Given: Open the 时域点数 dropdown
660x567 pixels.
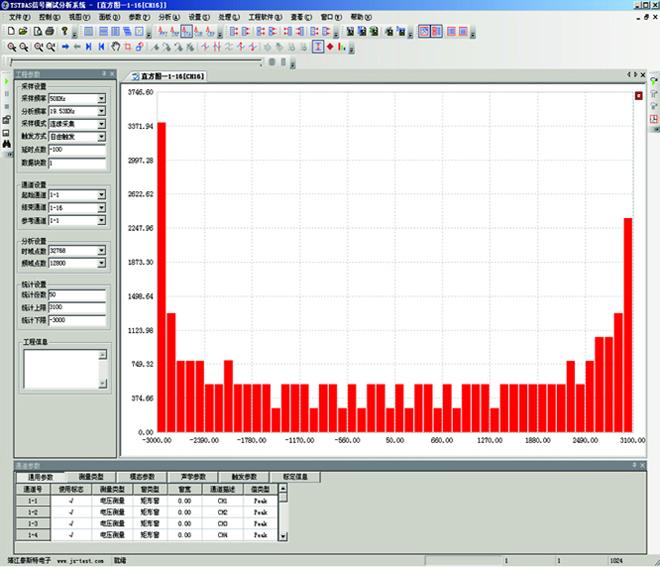Looking at the screenshot, I should point(101,251).
